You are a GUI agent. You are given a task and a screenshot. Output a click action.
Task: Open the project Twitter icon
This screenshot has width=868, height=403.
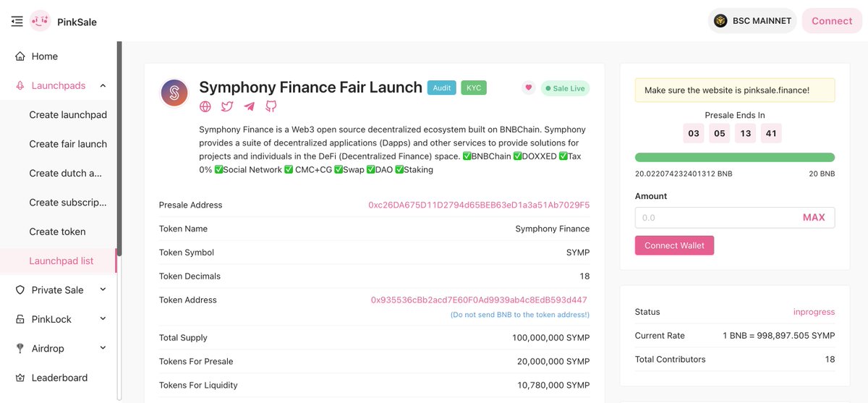pos(227,106)
